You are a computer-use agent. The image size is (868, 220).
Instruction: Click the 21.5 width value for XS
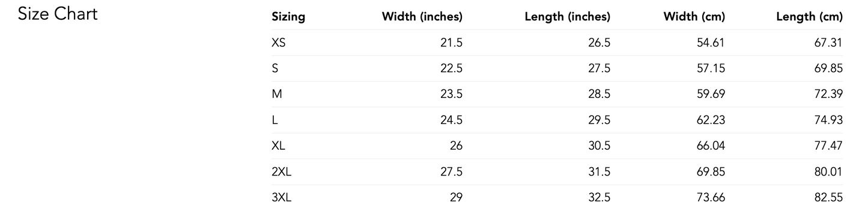451,43
